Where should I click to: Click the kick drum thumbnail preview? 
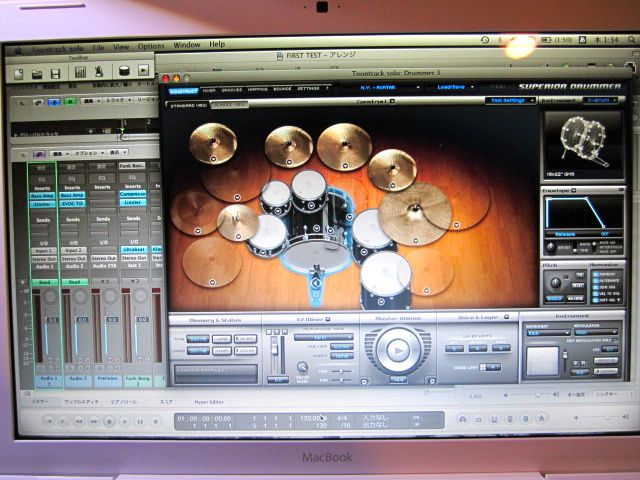(583, 143)
